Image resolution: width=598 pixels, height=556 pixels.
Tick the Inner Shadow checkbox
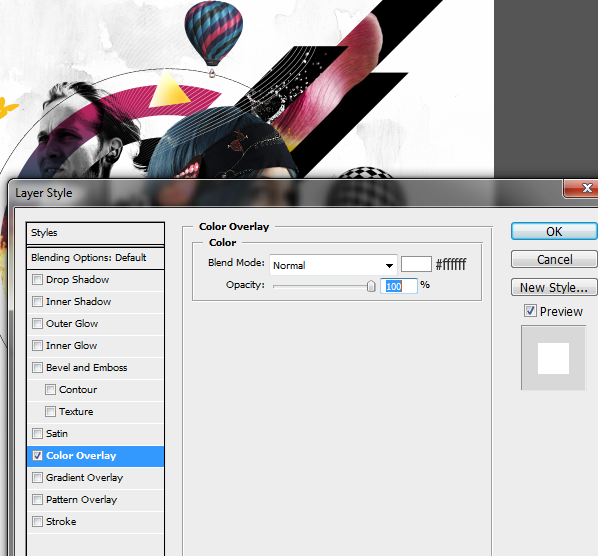[x=37, y=302]
